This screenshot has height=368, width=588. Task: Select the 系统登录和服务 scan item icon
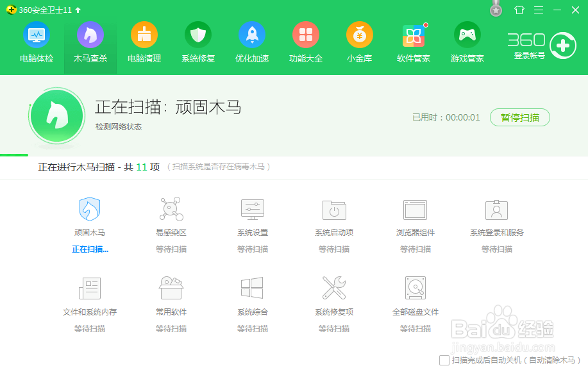point(496,210)
